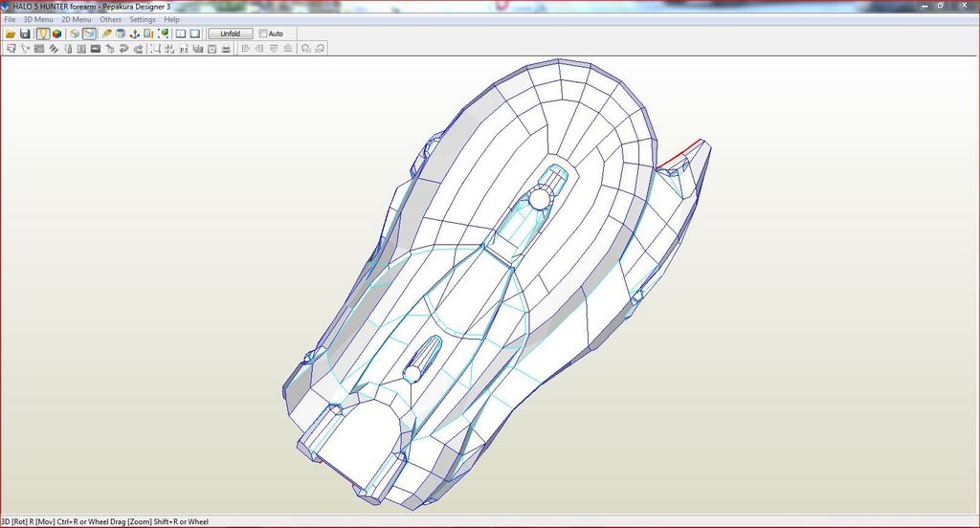Enable the Auto checkbox

(264, 33)
